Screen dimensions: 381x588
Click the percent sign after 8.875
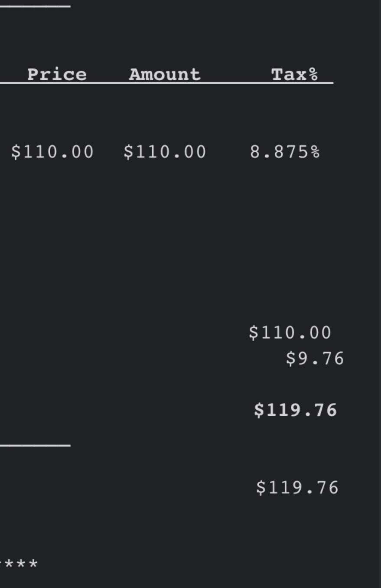[315, 152]
